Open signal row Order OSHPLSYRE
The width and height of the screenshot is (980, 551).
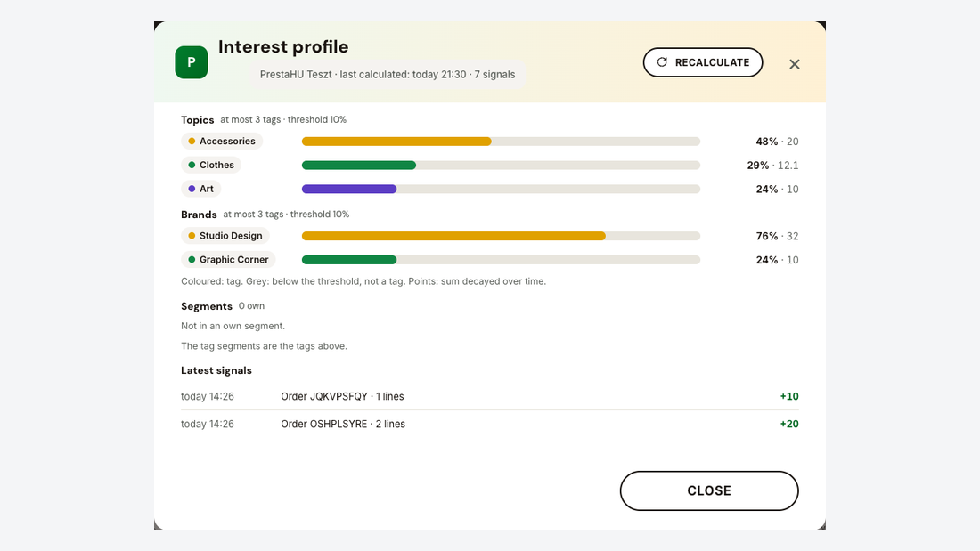tap(489, 424)
